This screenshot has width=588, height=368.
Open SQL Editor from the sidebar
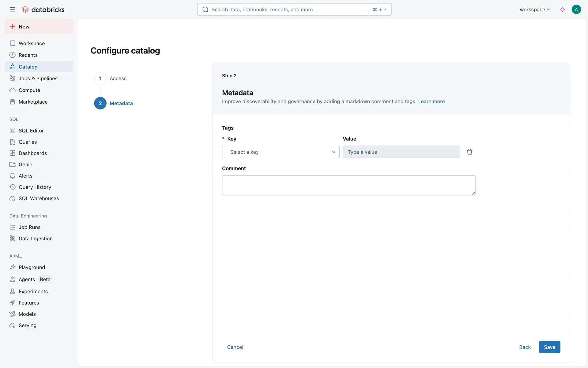[x=31, y=131]
